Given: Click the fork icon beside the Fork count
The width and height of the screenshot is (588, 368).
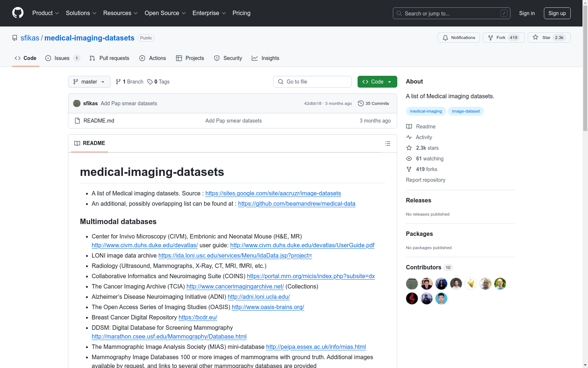Looking at the screenshot, I should point(491,37).
